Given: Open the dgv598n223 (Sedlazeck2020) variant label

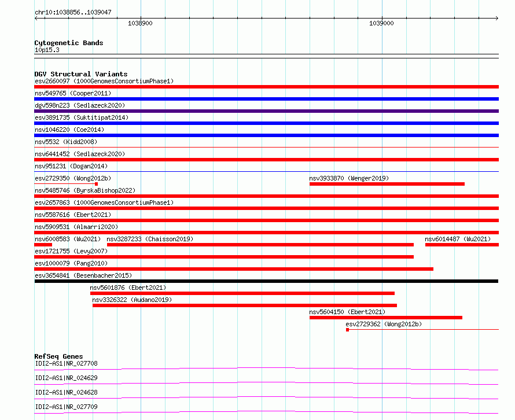Looking at the screenshot, I should [80, 105].
